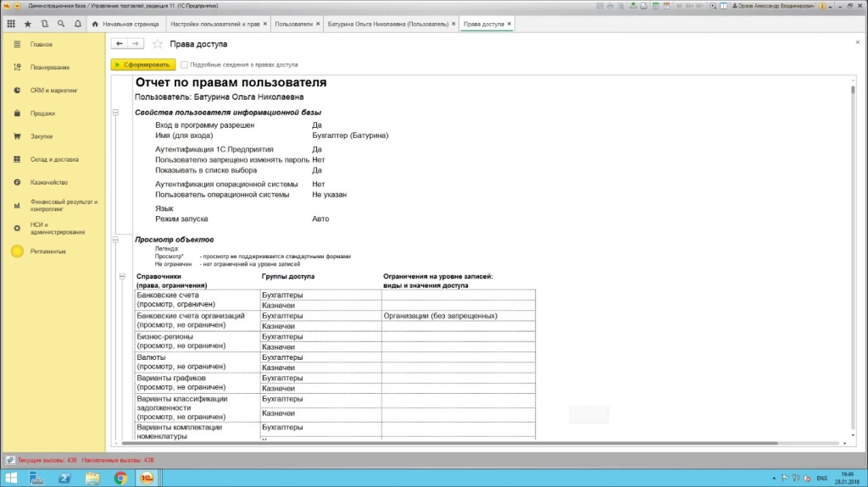This screenshot has width=868, height=487.
Task: Click the Валюты cell
Action: click(197, 362)
